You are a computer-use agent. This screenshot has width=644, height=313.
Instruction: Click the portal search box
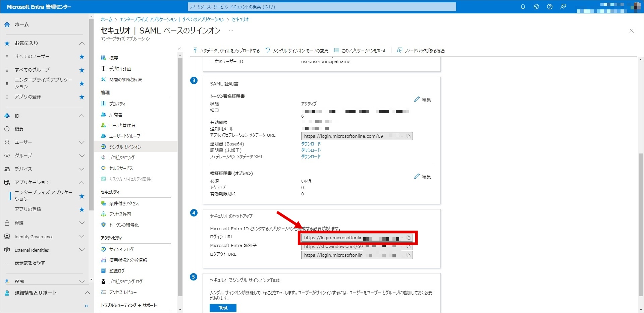click(322, 7)
